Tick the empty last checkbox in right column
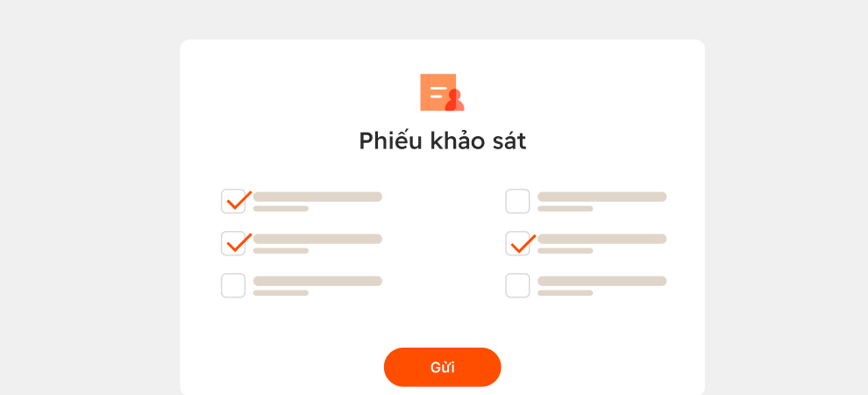The height and width of the screenshot is (395, 868). [x=517, y=285]
